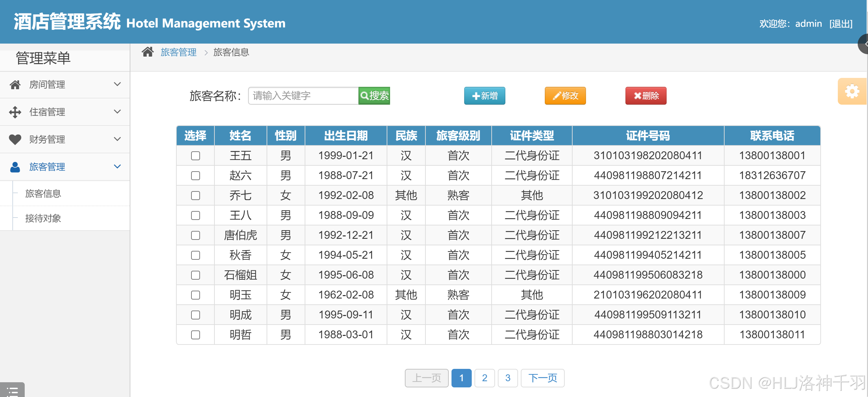868x397 pixels.
Task: Click the red 删除 button
Action: click(646, 96)
